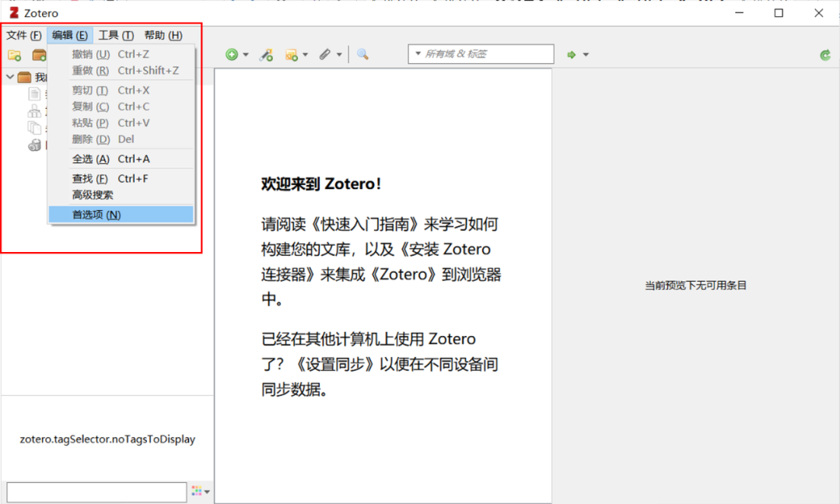Click the green New Item plus icon
Viewport: 840px width, 504px height.
pos(232,54)
